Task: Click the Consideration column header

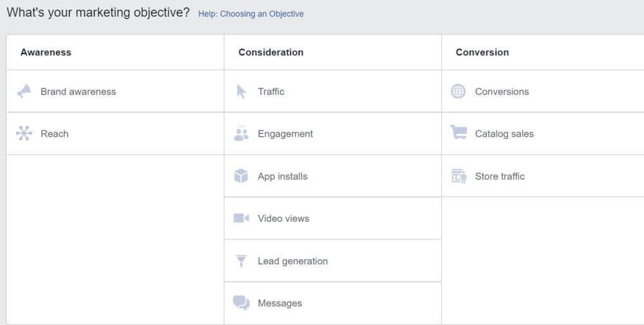Action: (x=270, y=52)
